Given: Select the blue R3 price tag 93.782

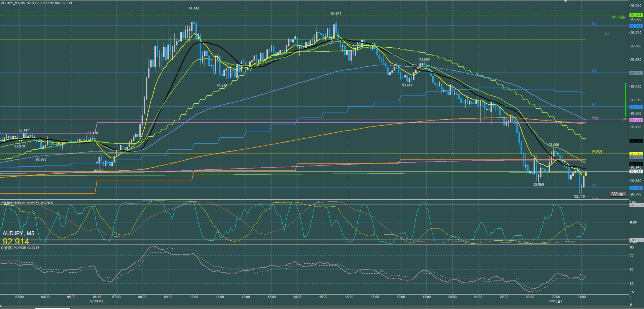Looking at the screenshot, I should point(636,26).
